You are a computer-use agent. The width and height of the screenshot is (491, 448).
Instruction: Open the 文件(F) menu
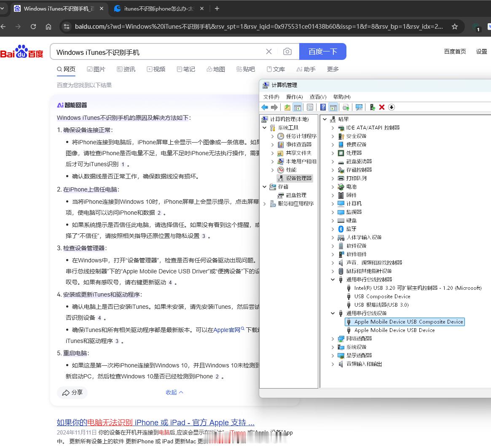(271, 97)
